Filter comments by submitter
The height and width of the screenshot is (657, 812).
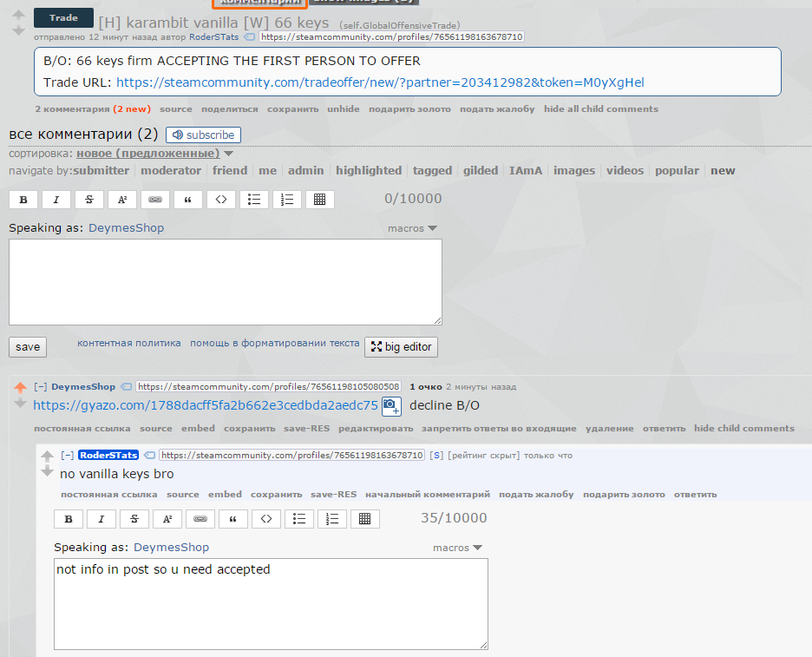click(101, 170)
